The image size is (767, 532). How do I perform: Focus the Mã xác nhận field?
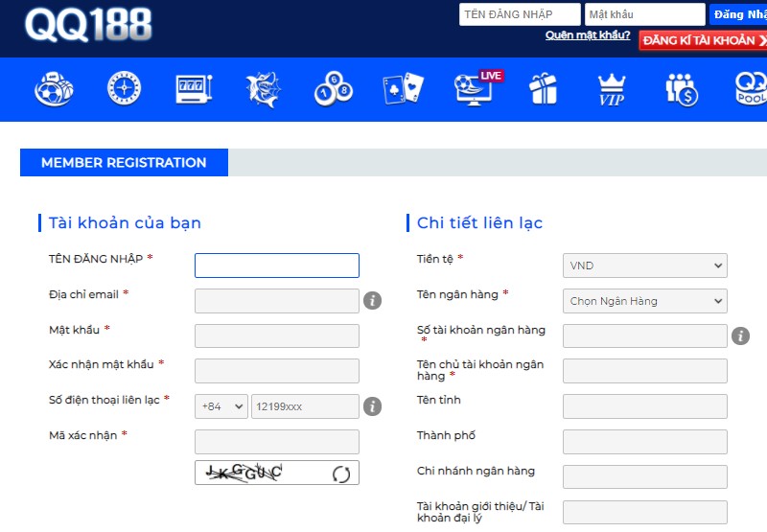point(277,442)
